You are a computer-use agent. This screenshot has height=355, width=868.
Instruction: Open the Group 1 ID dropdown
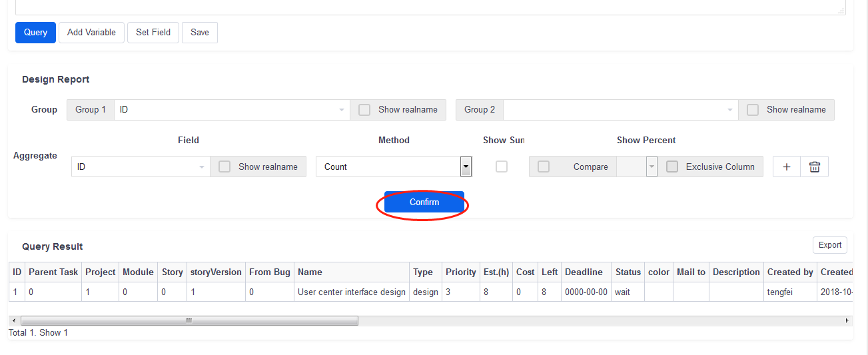[232, 110]
